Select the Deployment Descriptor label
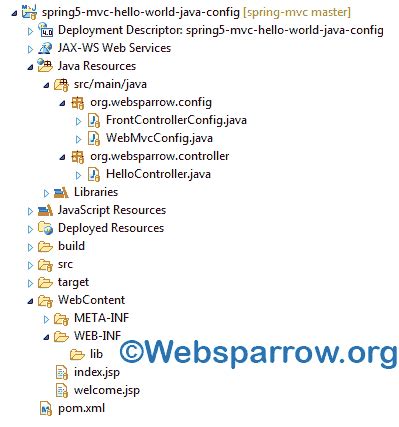 click(x=220, y=30)
